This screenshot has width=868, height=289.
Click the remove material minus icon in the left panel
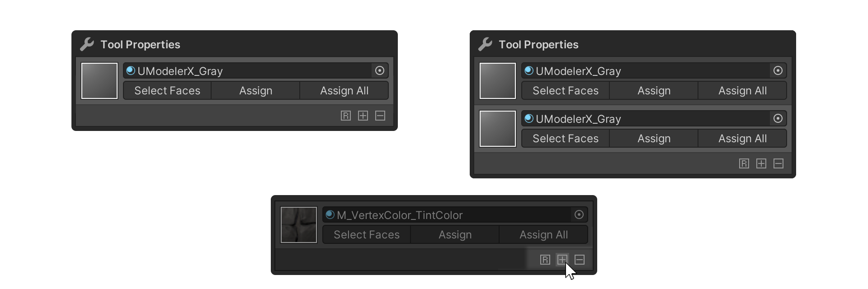coord(380,116)
